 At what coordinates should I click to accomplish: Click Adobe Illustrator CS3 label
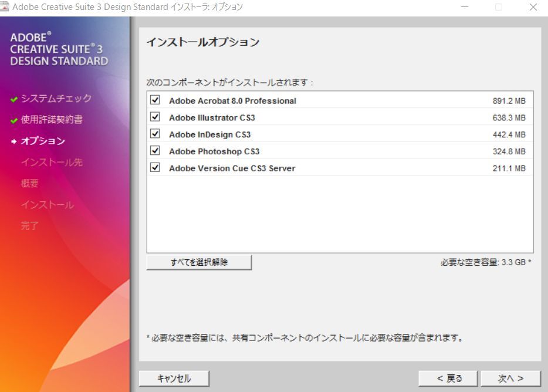pos(212,117)
